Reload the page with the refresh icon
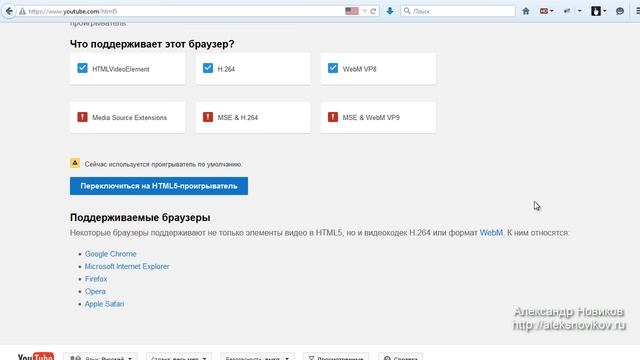 click(x=373, y=11)
